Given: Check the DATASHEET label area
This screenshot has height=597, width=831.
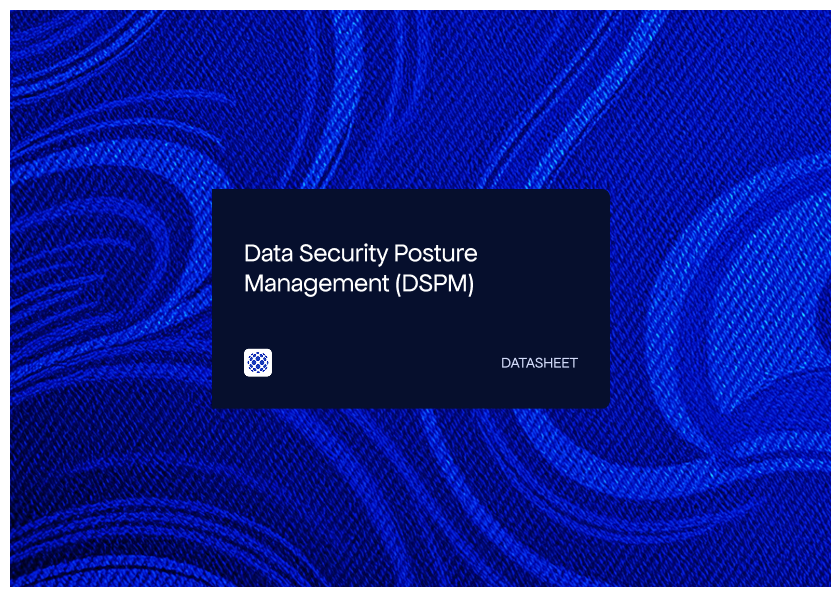Looking at the screenshot, I should point(539,363).
